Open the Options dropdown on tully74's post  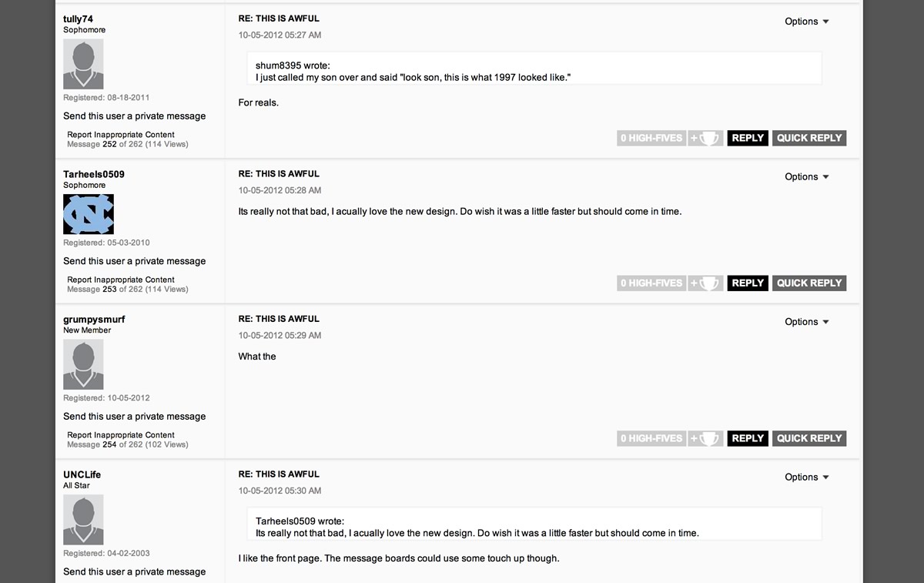click(x=805, y=21)
